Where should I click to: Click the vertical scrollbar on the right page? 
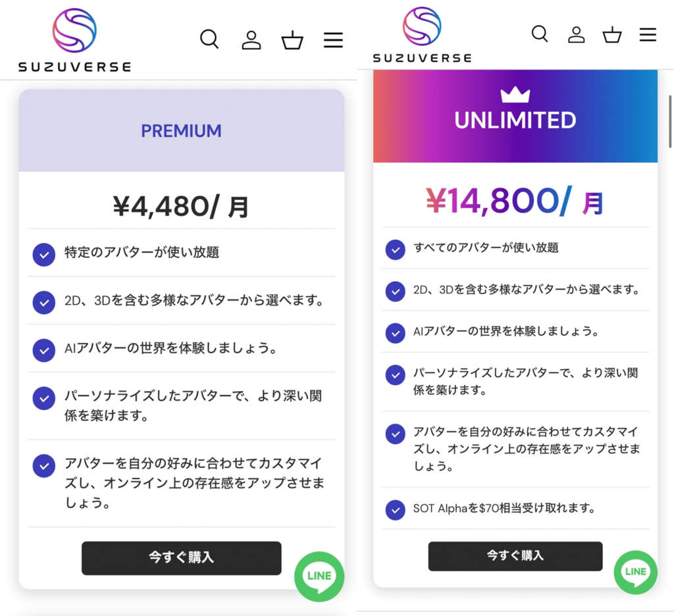click(x=670, y=122)
